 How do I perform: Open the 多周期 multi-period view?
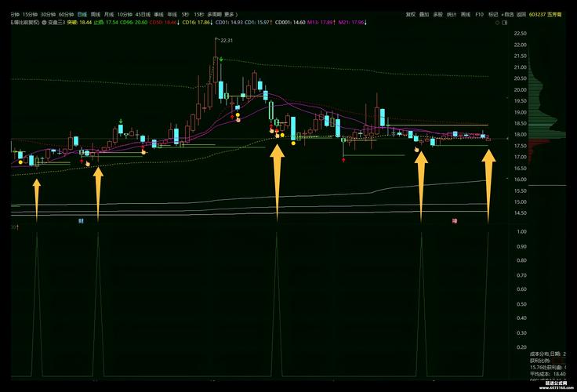215,14
